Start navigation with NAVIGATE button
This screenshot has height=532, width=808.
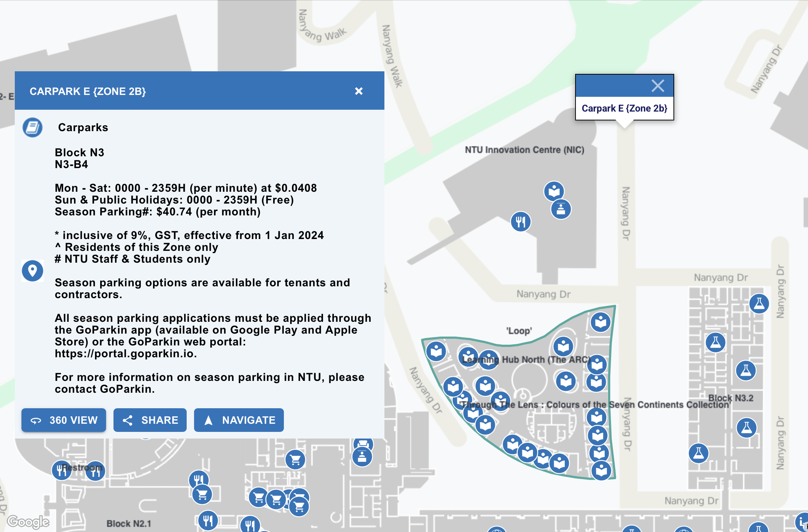click(239, 420)
